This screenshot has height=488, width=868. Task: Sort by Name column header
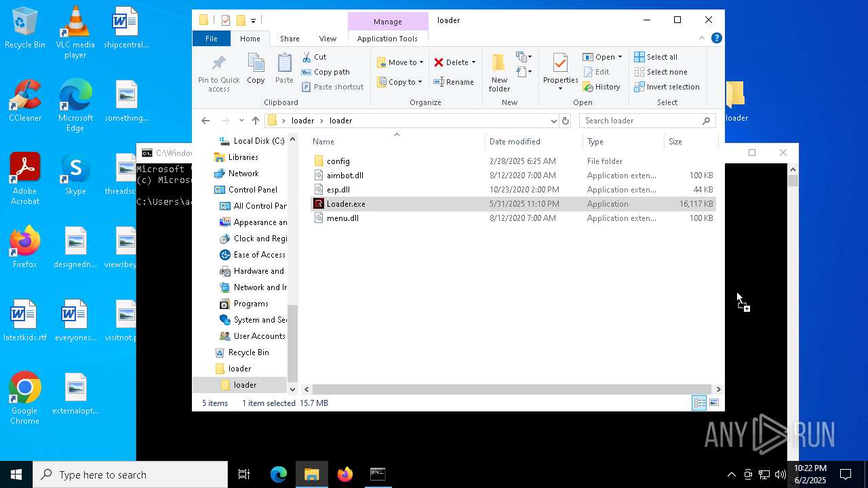397,142
